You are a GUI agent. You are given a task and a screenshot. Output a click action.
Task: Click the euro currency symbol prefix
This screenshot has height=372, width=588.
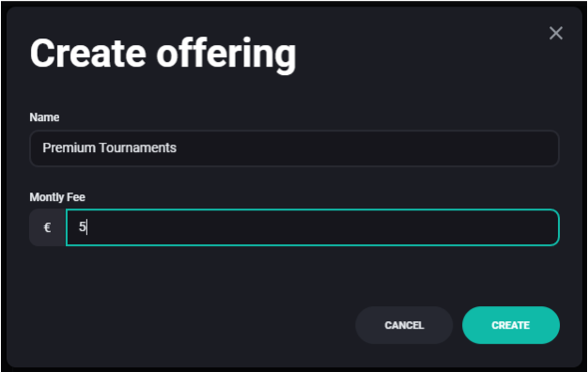47,227
